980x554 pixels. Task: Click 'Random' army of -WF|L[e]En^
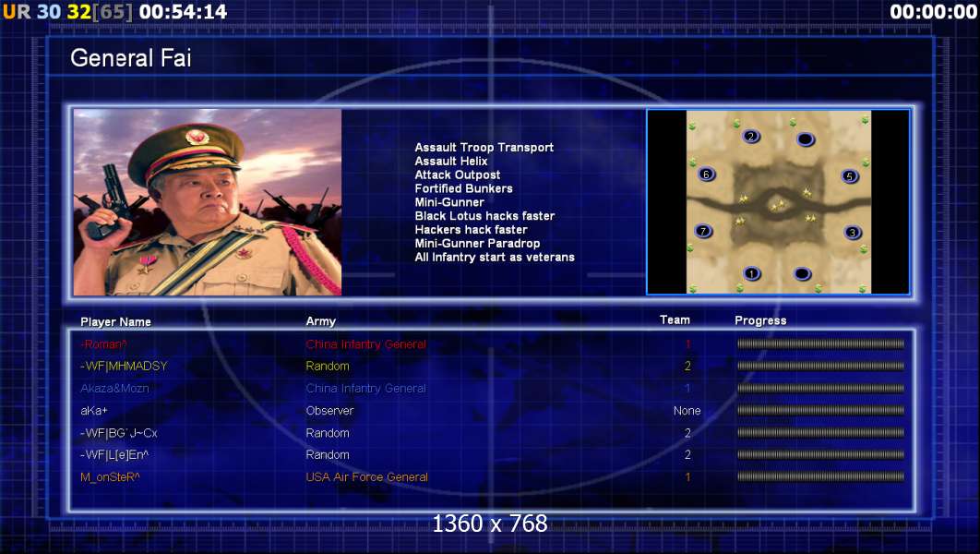328,455
